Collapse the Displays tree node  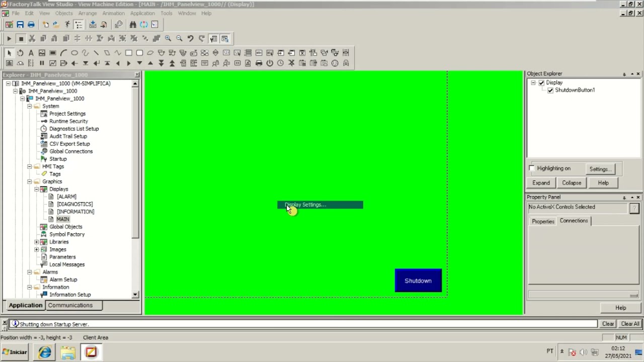[37, 189]
